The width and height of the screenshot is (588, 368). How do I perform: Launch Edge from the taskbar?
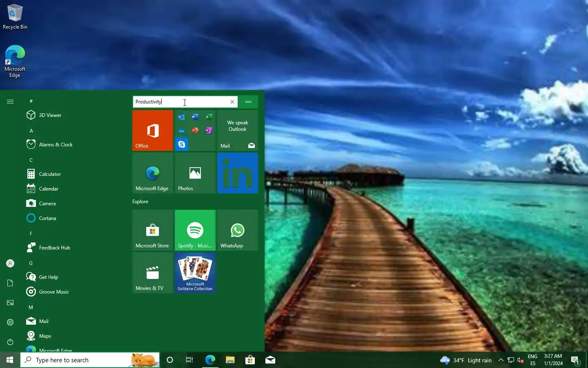(210, 360)
